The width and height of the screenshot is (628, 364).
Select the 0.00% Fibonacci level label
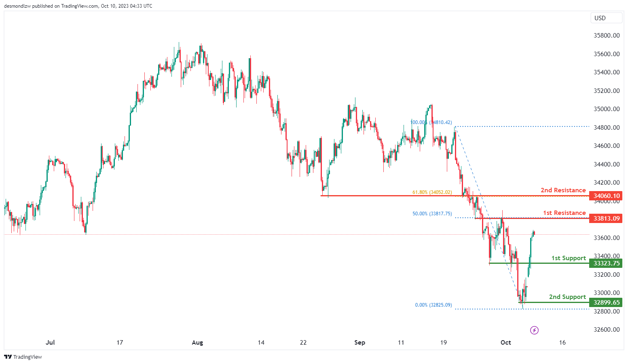pos(433,305)
